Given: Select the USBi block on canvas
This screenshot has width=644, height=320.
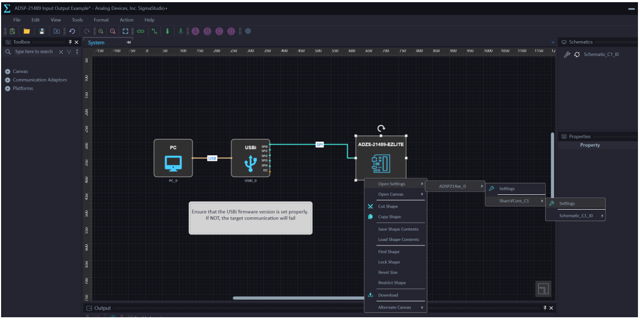Looking at the screenshot, I should pos(251,158).
